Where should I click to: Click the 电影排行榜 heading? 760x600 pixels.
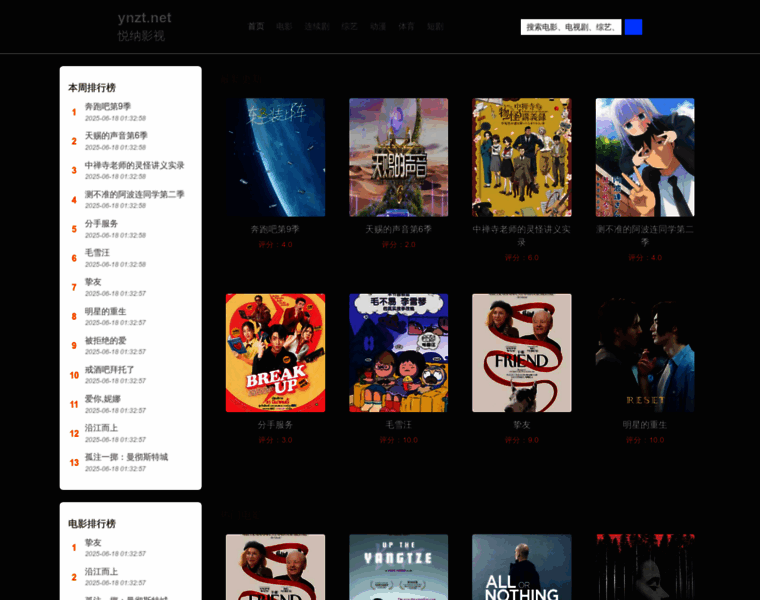[92, 524]
